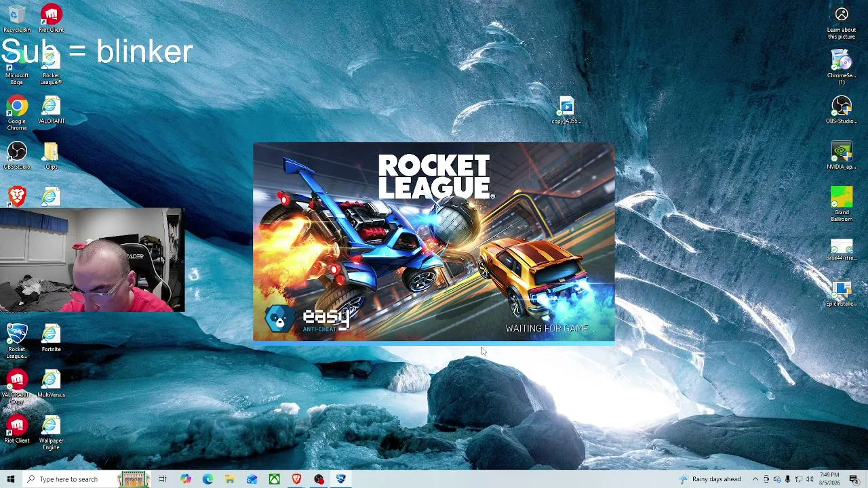Image resolution: width=868 pixels, height=488 pixels.
Task: Switch to Rocket League in the taskbar
Action: coord(341,479)
